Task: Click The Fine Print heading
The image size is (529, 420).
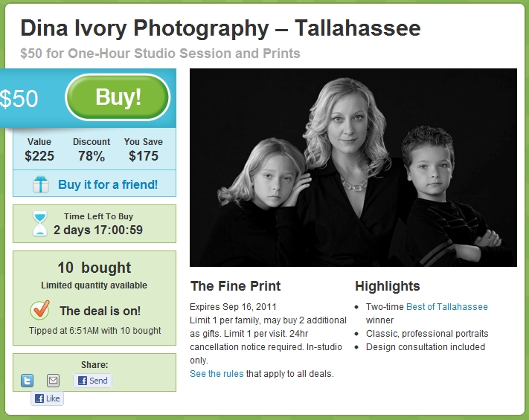Action: coord(236,286)
